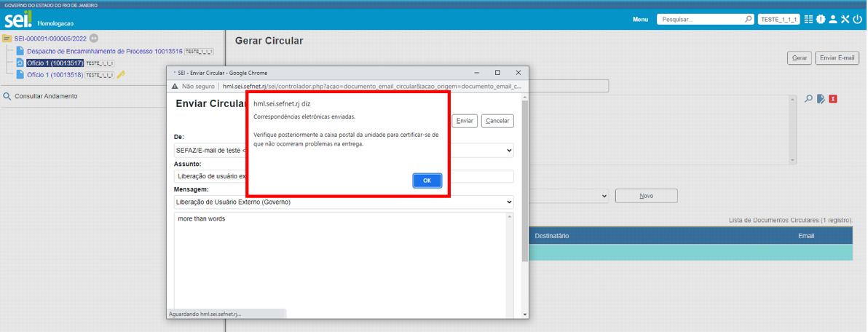Image resolution: width=868 pixels, height=332 pixels.
Task: Click the edit document icon beside text area
Action: click(x=821, y=99)
